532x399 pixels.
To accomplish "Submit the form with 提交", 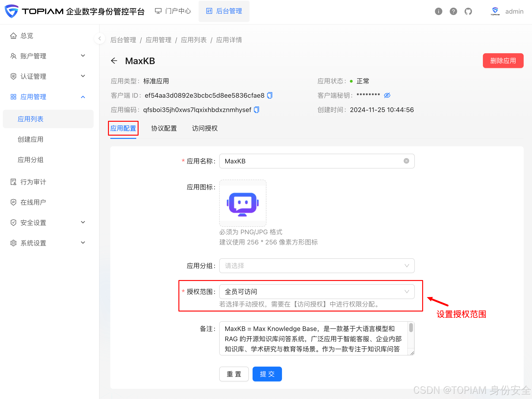I will [x=267, y=374].
